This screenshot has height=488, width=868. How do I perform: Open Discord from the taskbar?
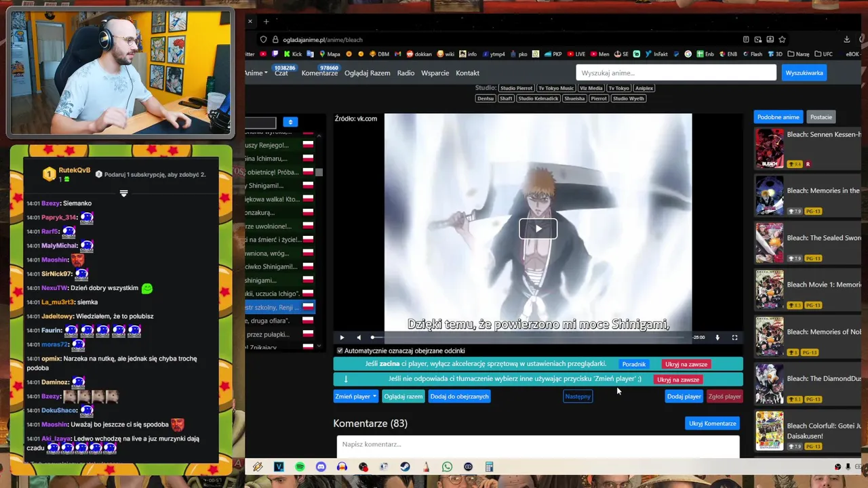click(321, 467)
